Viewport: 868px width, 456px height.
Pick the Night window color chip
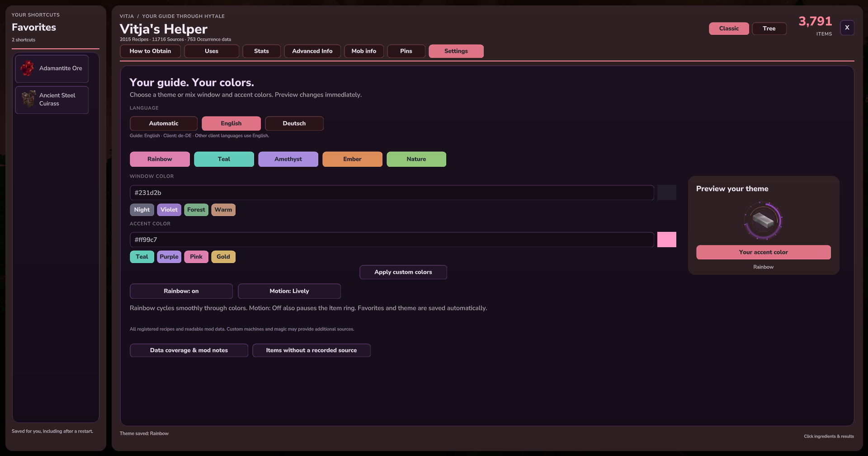[x=142, y=210]
